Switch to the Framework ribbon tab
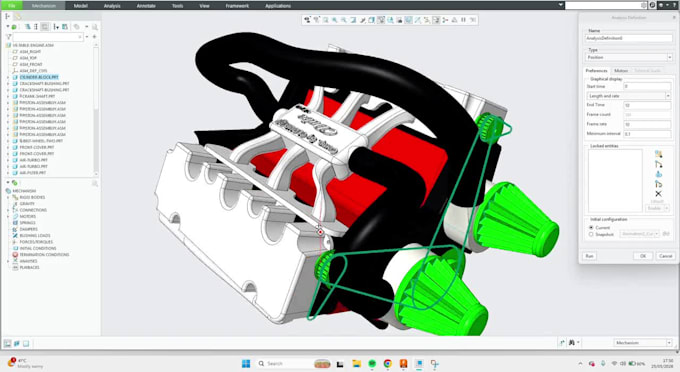 (237, 6)
